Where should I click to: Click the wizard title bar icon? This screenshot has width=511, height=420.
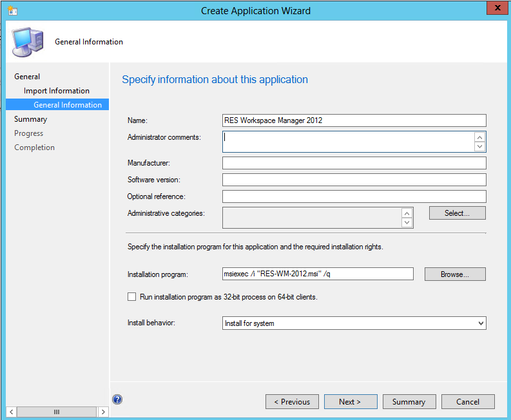[12, 10]
